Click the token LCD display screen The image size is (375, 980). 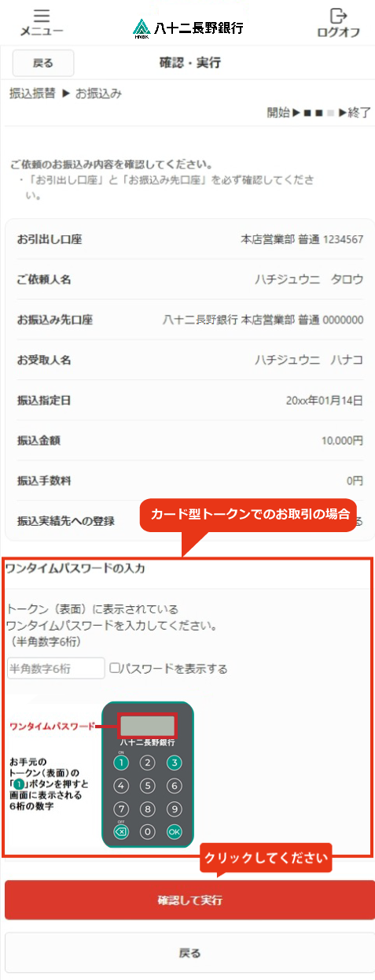pyautogui.click(x=147, y=726)
